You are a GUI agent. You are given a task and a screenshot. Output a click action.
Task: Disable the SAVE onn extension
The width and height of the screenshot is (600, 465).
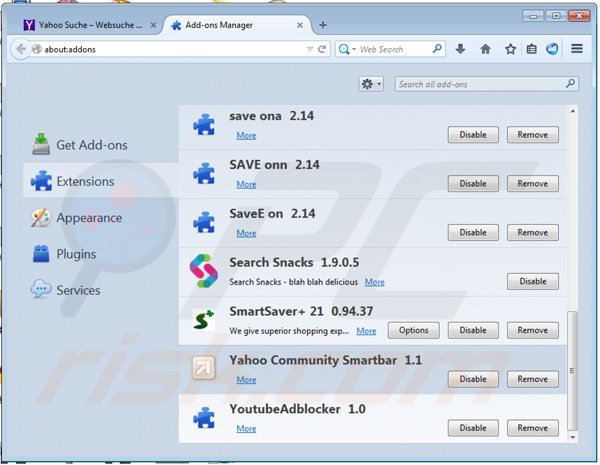(x=473, y=184)
